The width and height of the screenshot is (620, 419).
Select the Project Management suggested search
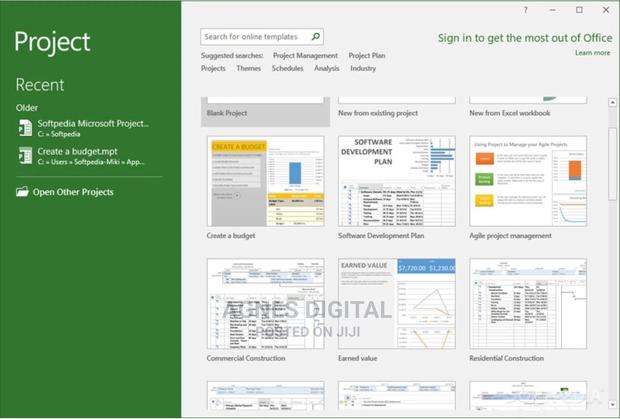coord(305,56)
